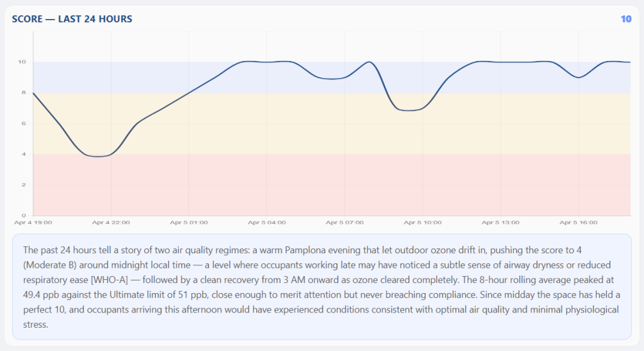
Task: Click the y-axis label 0
Action: (x=23, y=216)
